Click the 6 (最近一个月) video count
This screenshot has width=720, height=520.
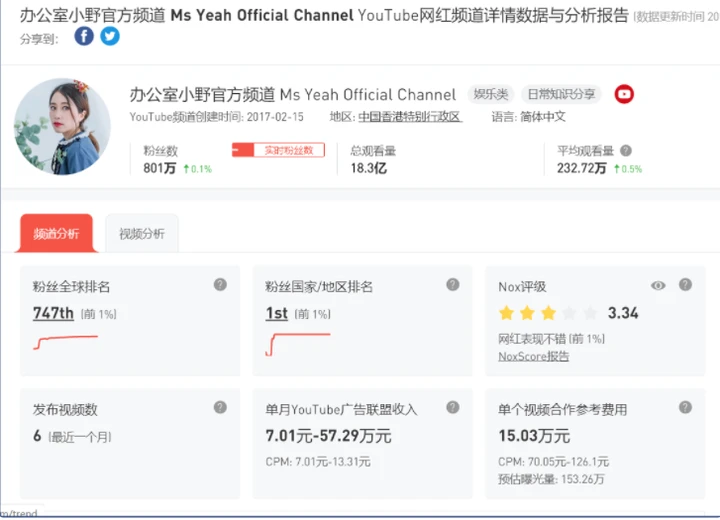[72, 436]
